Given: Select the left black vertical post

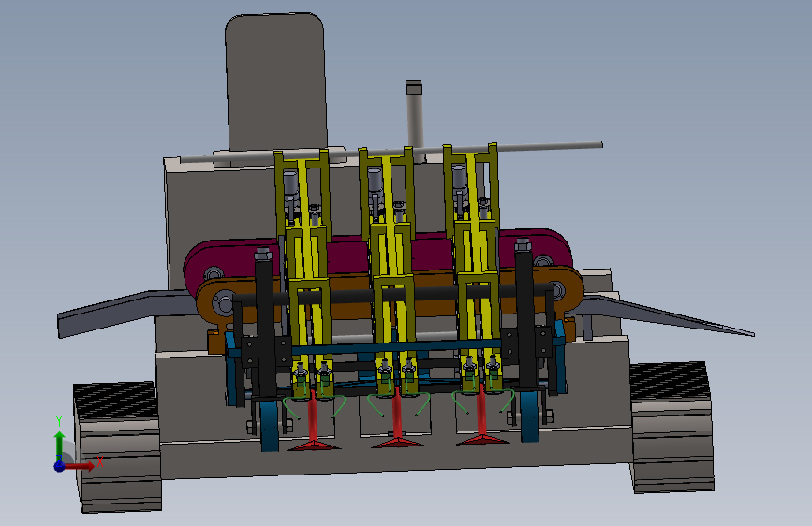Looking at the screenshot, I should 265,324.
